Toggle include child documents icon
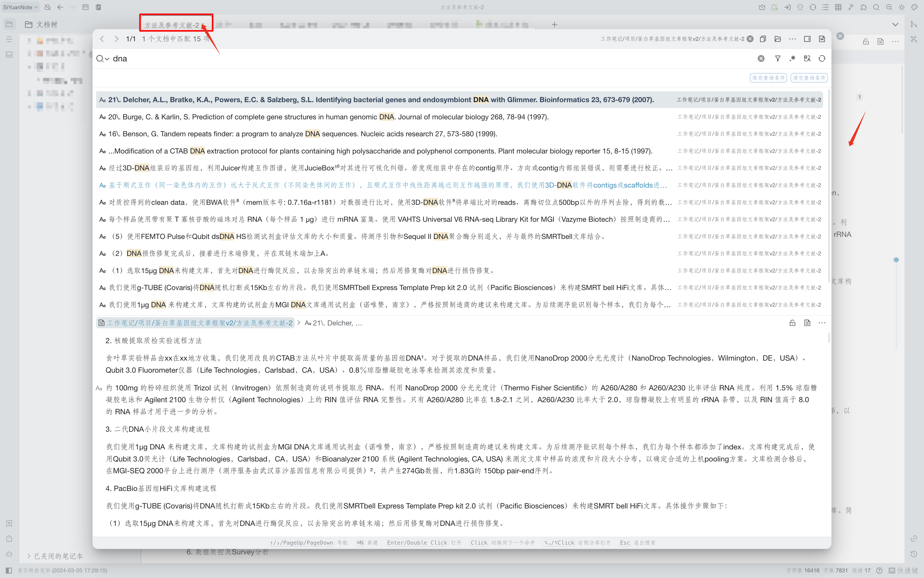 [x=763, y=39]
